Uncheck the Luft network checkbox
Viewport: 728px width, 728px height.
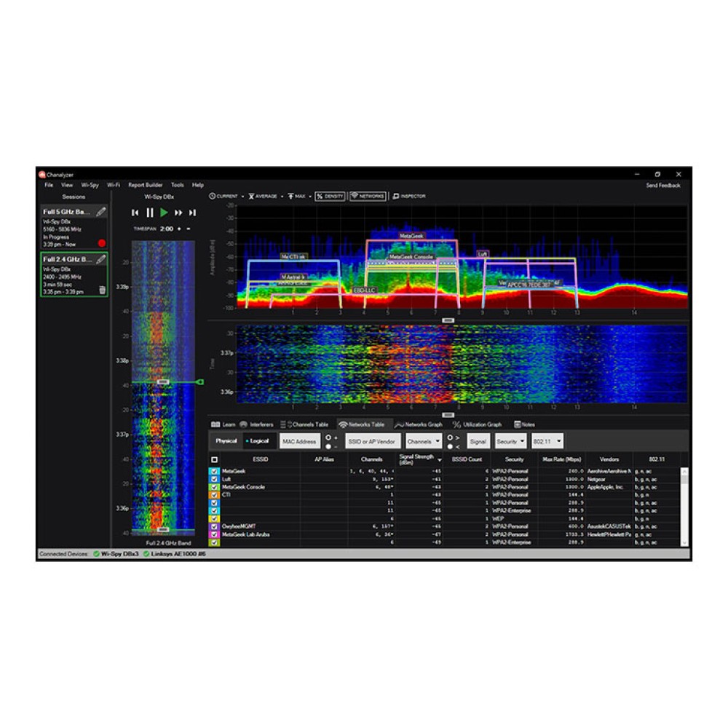214,479
